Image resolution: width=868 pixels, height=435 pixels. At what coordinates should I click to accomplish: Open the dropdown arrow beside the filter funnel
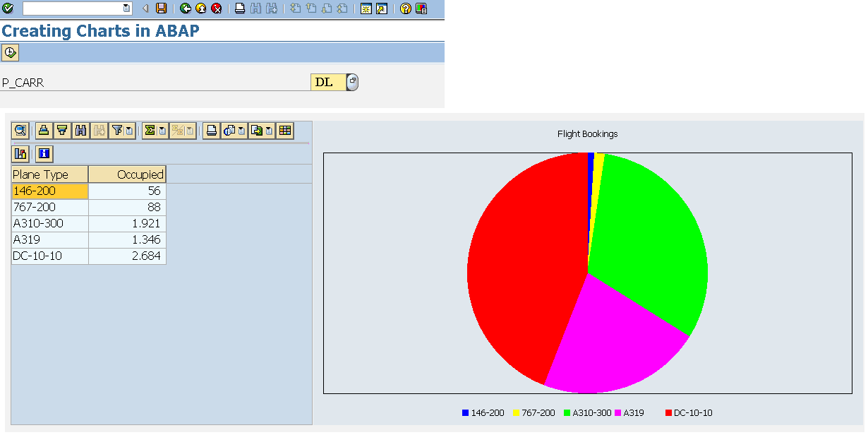point(130,130)
